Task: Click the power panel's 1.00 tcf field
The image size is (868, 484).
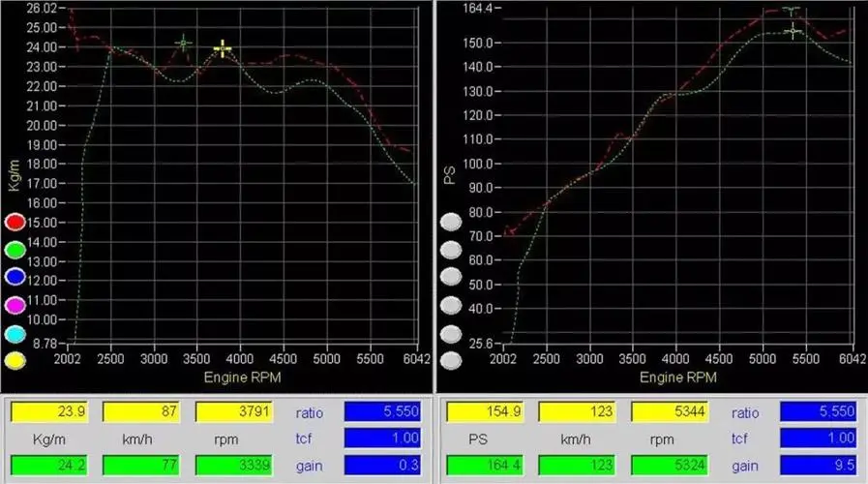Action: (x=819, y=439)
